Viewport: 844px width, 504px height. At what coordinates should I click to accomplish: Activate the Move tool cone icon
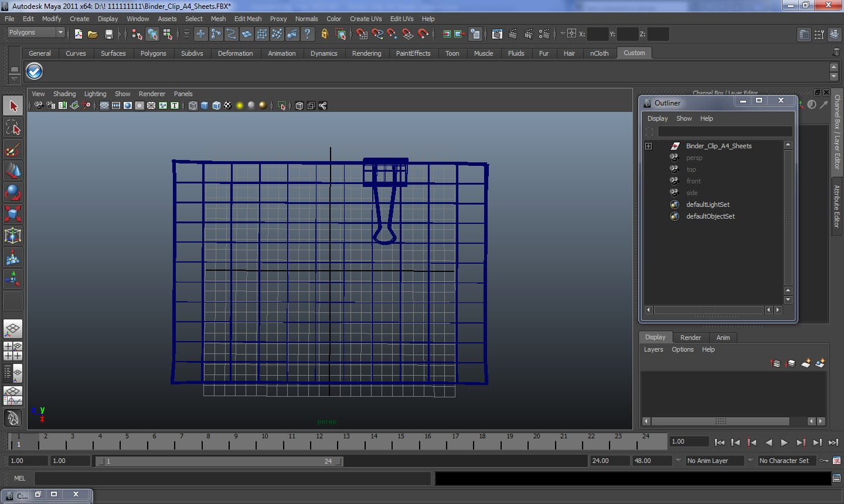click(13, 171)
